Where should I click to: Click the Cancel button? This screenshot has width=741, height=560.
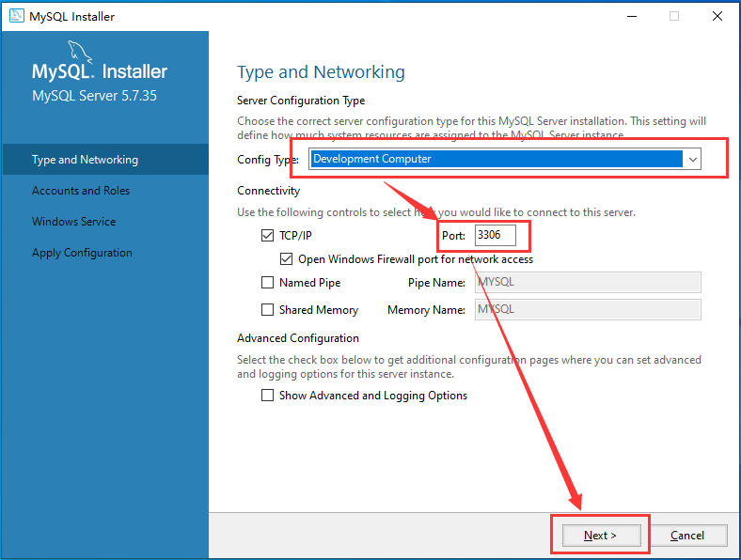tap(687, 536)
